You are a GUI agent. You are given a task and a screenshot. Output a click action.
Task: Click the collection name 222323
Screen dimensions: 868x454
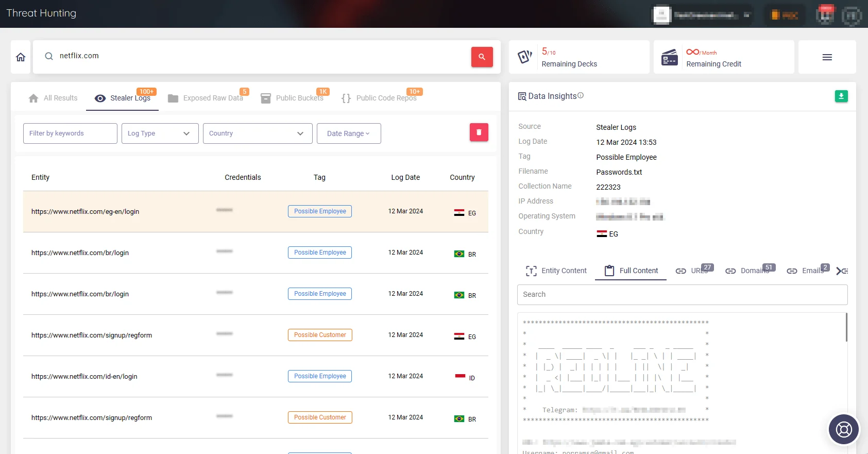click(608, 187)
